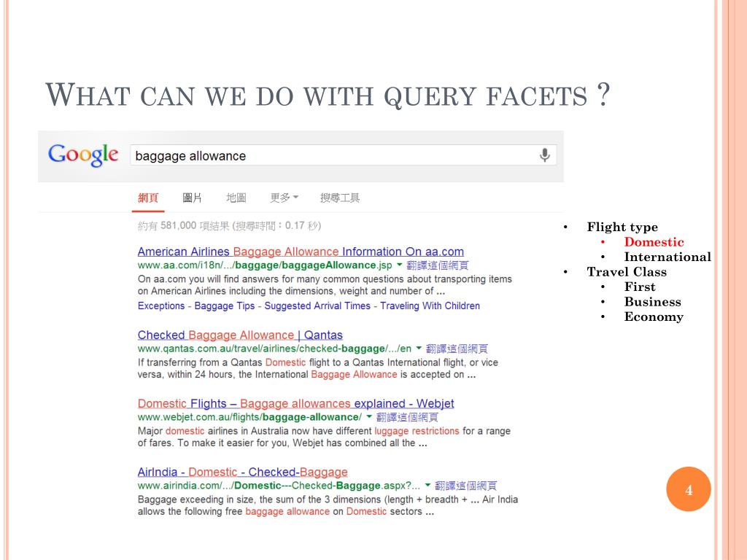
Task: Expand dropdown arrow next to airindia.com URL
Action: coord(427,485)
